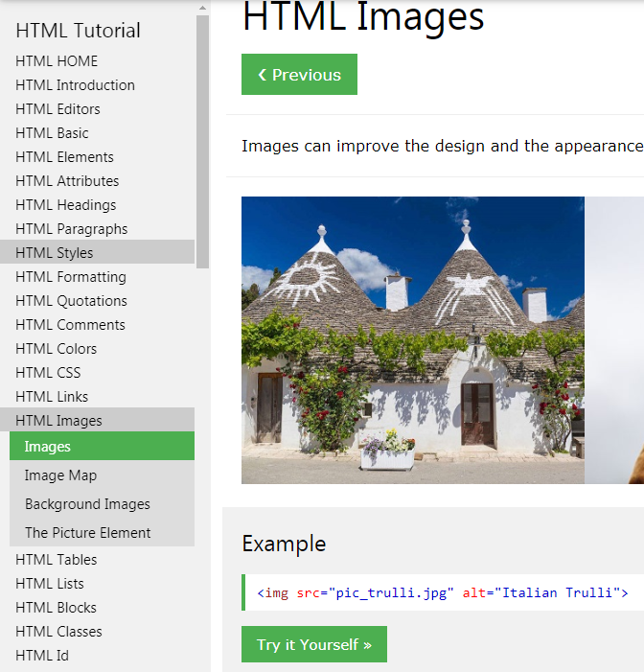Select HTML Styles in sidebar

coord(97,252)
